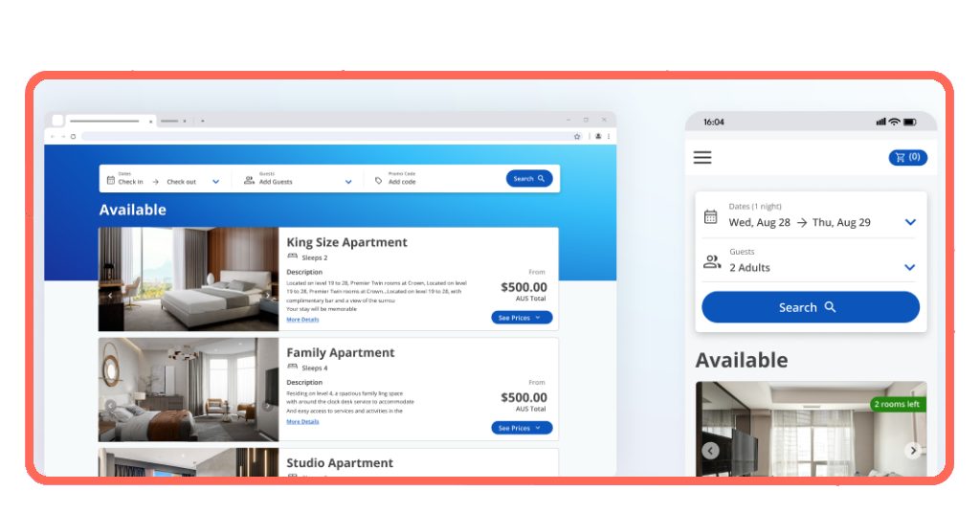Click the bed icon beside Sleeps 2

(x=293, y=256)
